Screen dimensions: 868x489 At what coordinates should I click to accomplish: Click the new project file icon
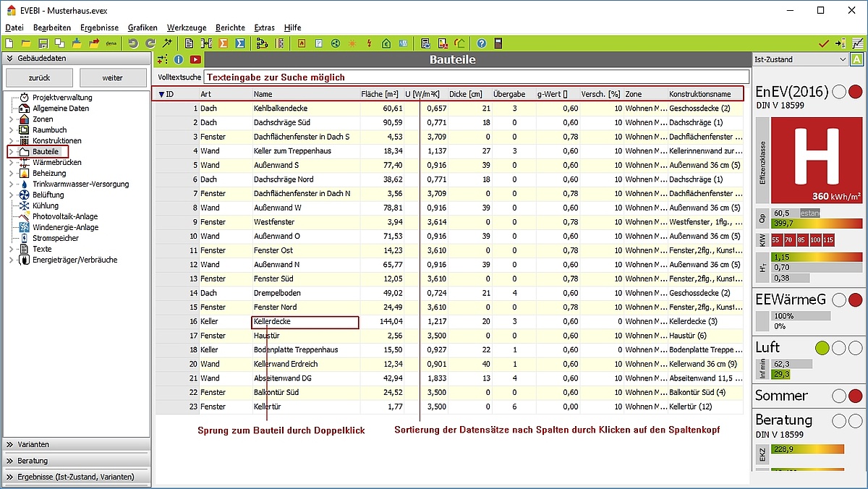pyautogui.click(x=9, y=43)
